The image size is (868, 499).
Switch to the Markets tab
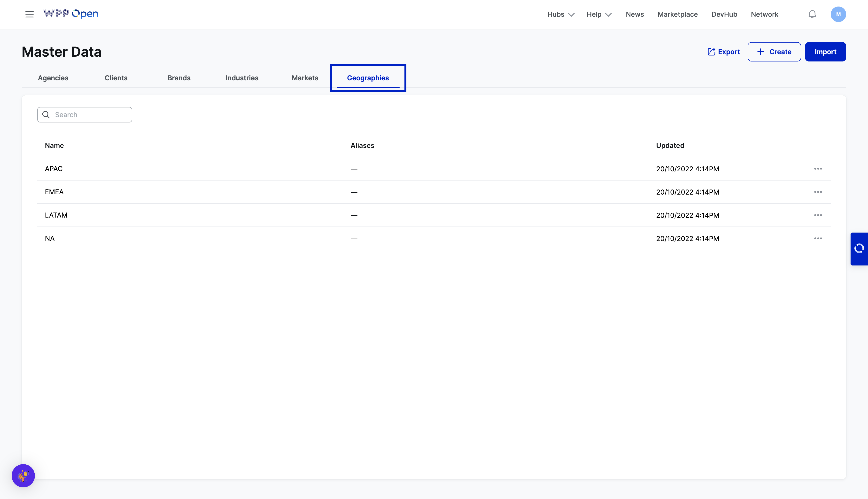304,78
